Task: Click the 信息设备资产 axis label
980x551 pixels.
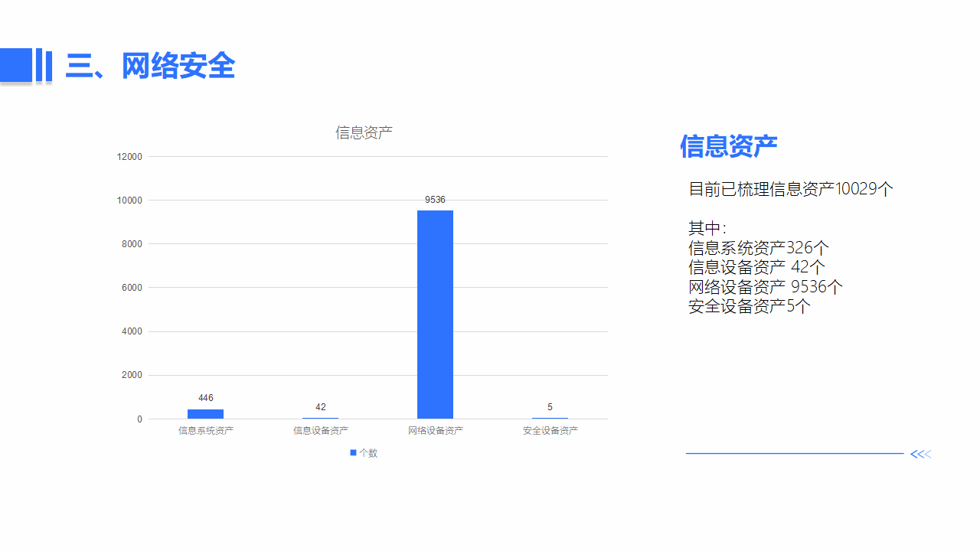Action: tap(320, 431)
